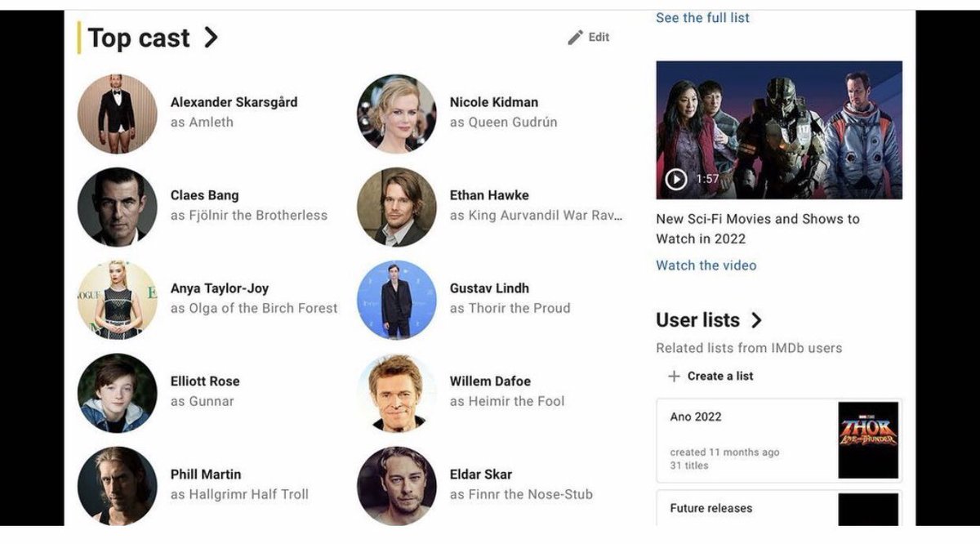This screenshot has height=544, width=980.
Task: Open Eldar Skar's profile photo
Action: coord(397,486)
